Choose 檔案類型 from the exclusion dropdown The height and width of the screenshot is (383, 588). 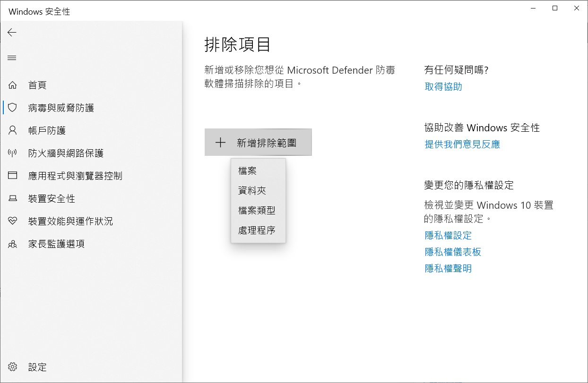[258, 211]
